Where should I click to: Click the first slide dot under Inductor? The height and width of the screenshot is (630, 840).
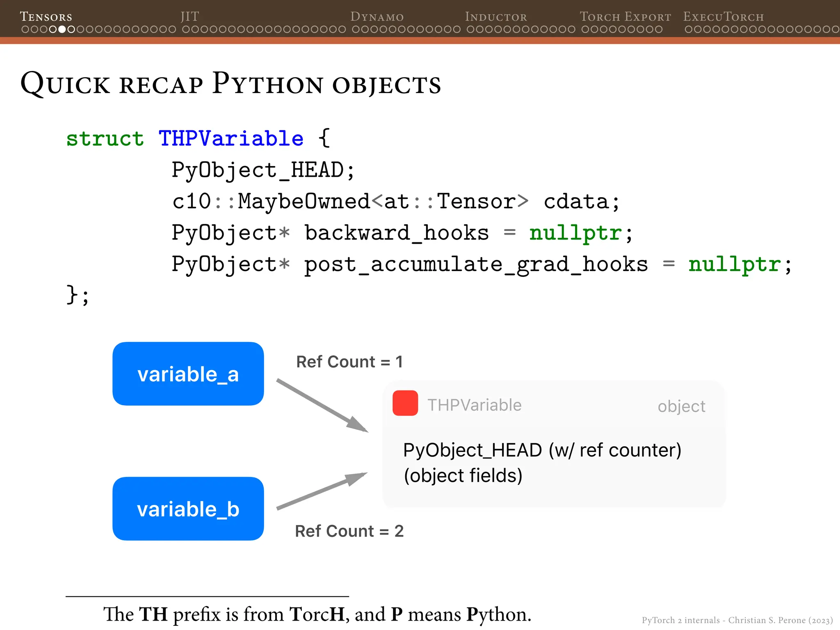click(x=471, y=30)
